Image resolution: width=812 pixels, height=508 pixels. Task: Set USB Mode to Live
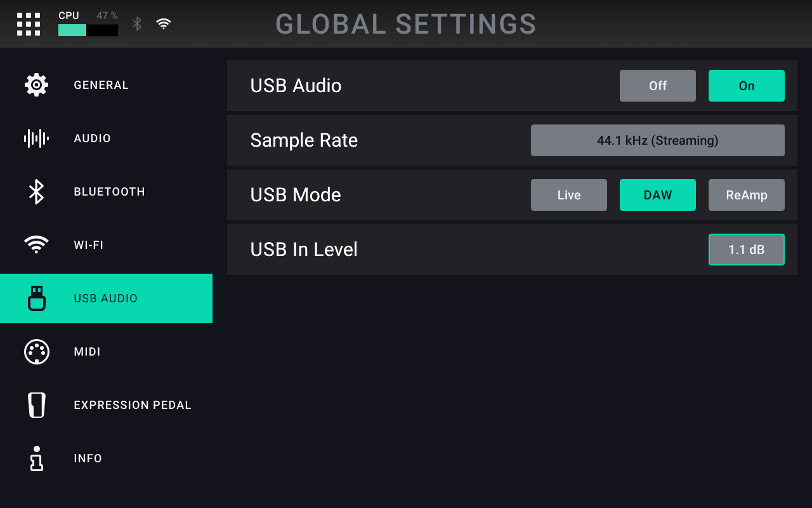(x=568, y=195)
